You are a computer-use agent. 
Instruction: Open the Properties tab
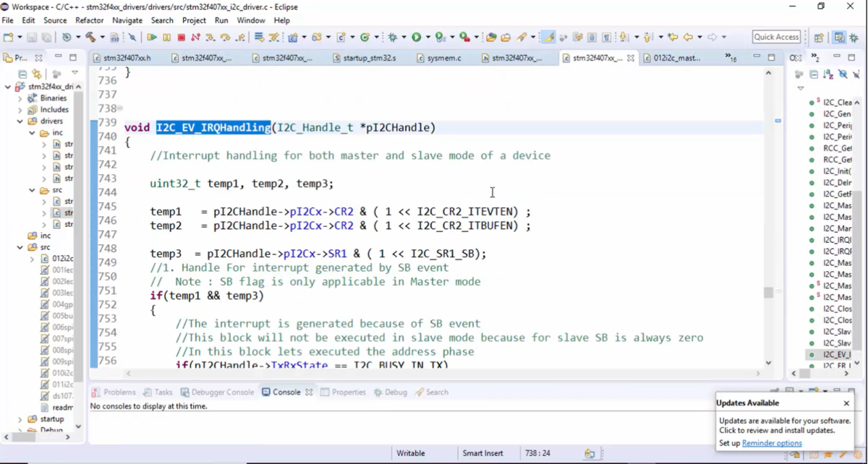pyautogui.click(x=344, y=392)
